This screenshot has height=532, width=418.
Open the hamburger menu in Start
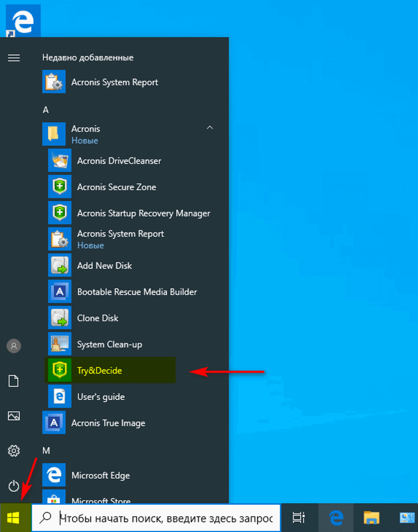click(x=14, y=58)
